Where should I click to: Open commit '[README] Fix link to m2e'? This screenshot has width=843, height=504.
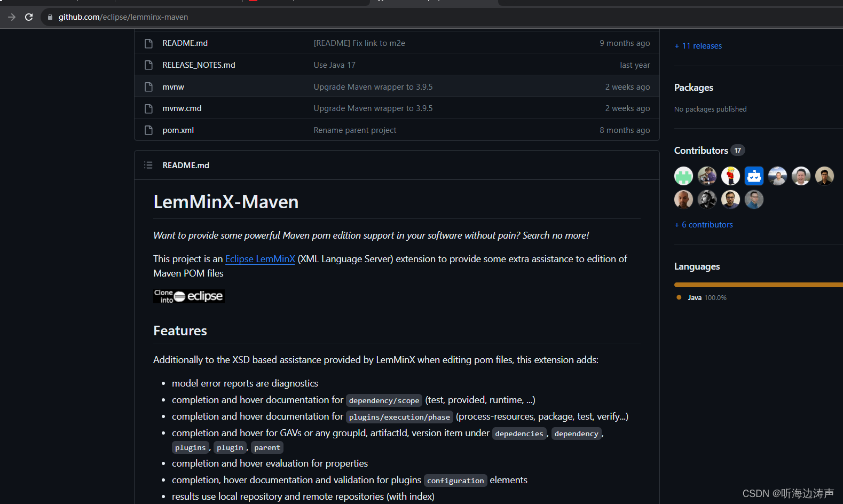coord(359,43)
